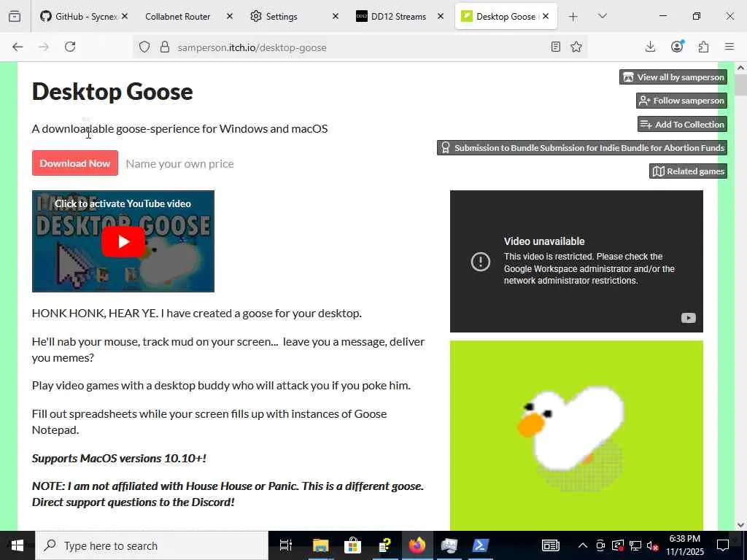Click the scrollbar down arrow
747x560 pixels.
coord(741,525)
